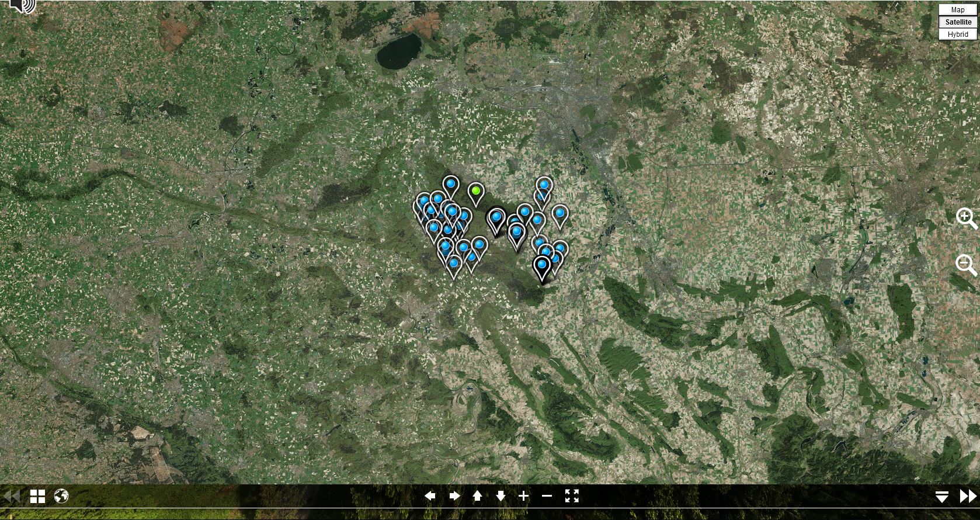Zoom out using the minus button

[547, 496]
